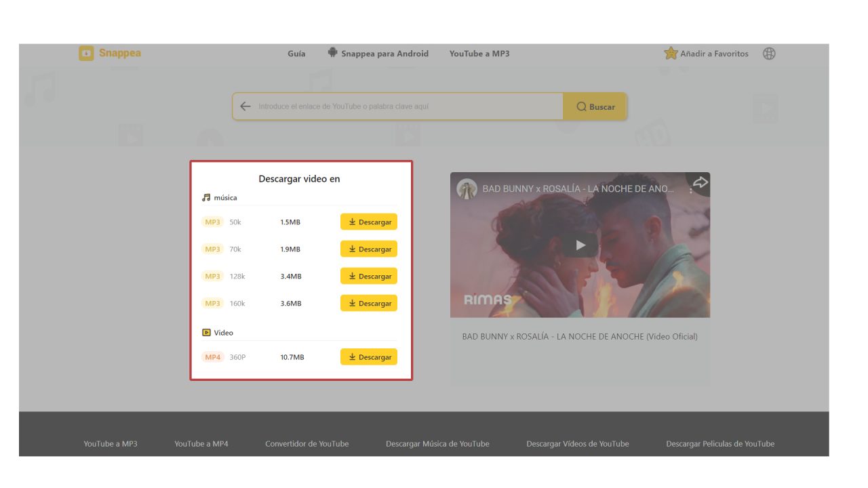Open footer link Descargar Música de YouTube

[437, 444]
